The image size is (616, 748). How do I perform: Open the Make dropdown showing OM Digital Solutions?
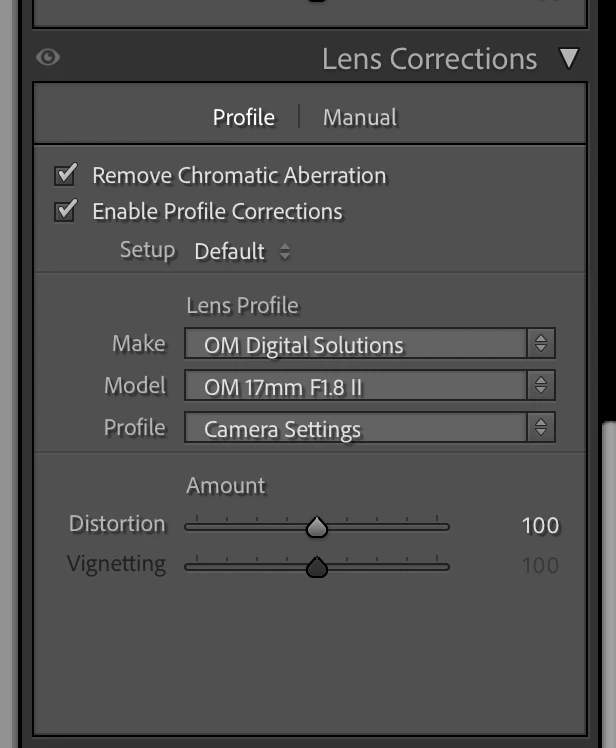coord(370,343)
